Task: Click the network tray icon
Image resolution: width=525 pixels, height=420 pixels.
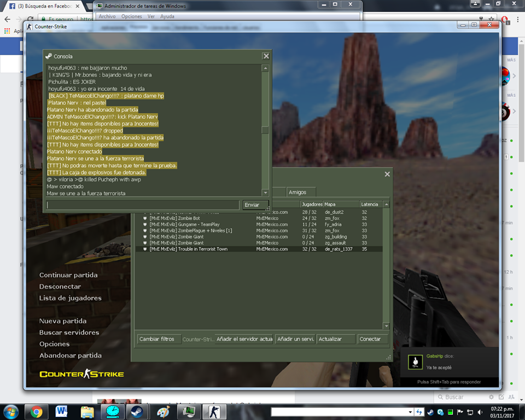Action: pos(470,412)
